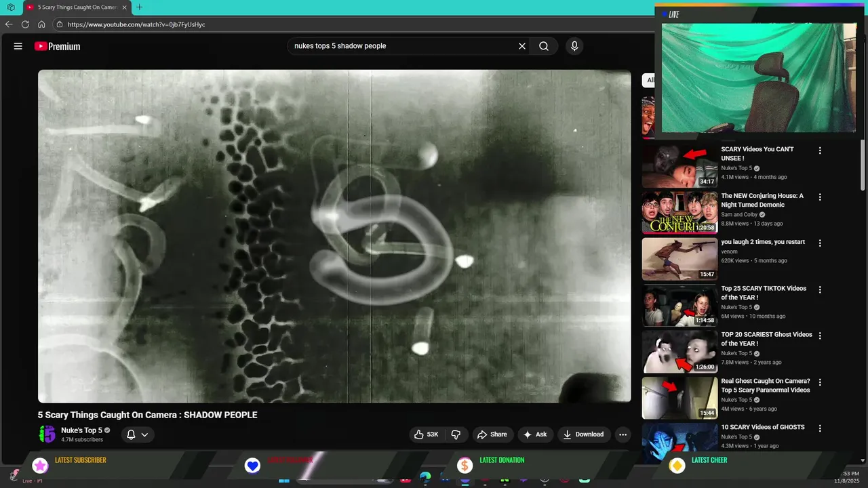Image resolution: width=868 pixels, height=488 pixels.
Task: Open the browser home page
Action: (x=41, y=24)
